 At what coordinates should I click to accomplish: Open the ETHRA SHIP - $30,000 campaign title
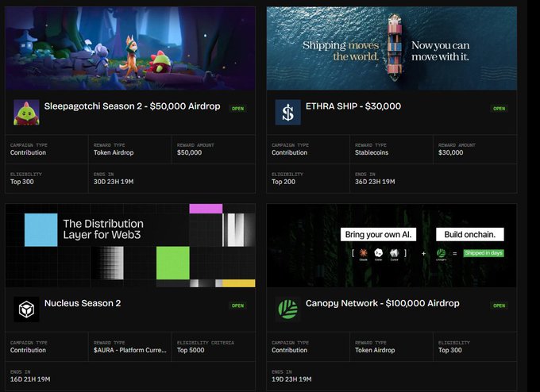pos(353,106)
